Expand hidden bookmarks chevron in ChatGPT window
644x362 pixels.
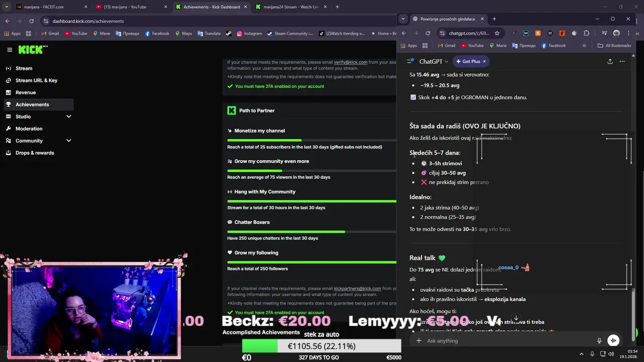click(584, 45)
